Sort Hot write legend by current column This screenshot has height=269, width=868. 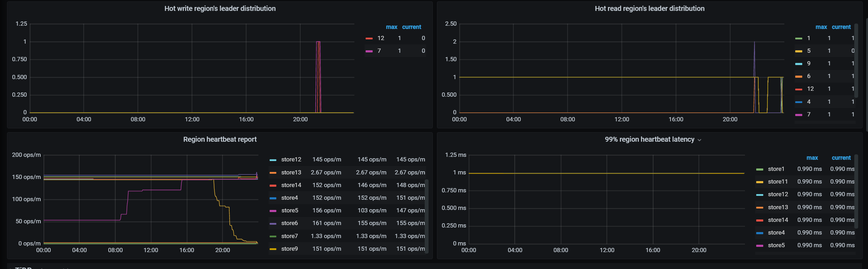coord(411,27)
